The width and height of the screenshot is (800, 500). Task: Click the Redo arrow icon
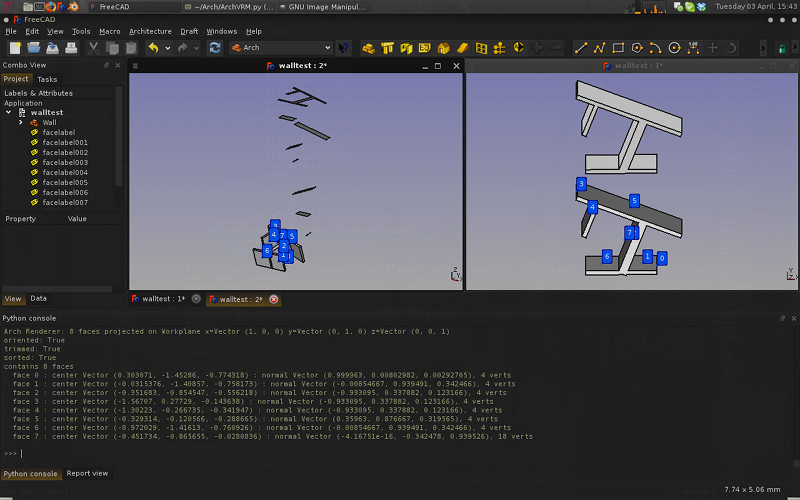(182, 48)
